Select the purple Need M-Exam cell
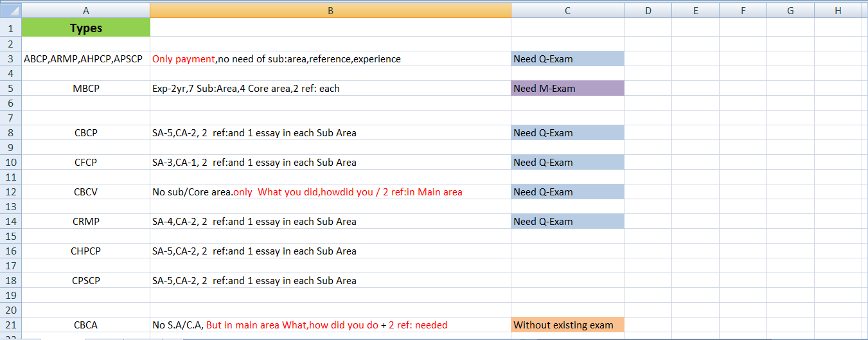868x340 pixels. pos(567,89)
